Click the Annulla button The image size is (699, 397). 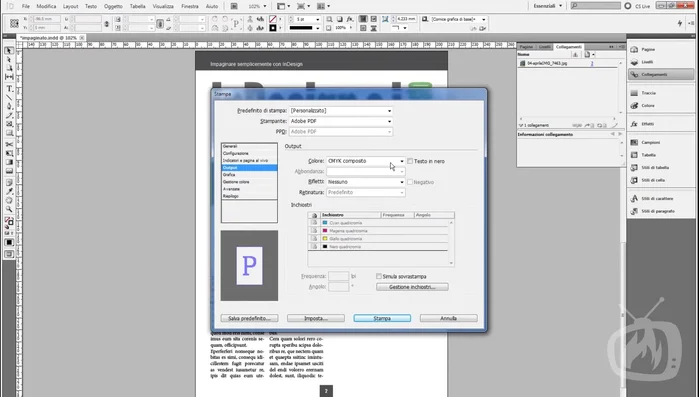(x=448, y=318)
